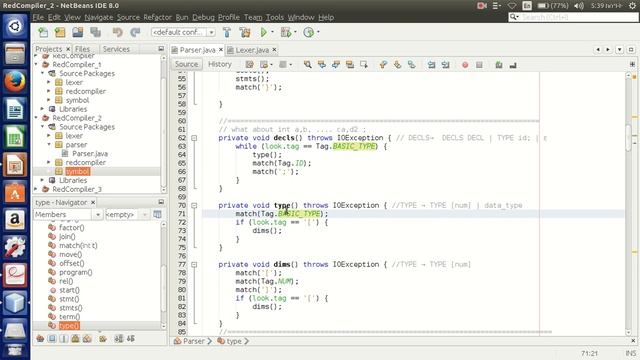The width and height of the screenshot is (640, 360).
Task: Open the Amazon launcher in the dock
Action: [x=15, y=220]
